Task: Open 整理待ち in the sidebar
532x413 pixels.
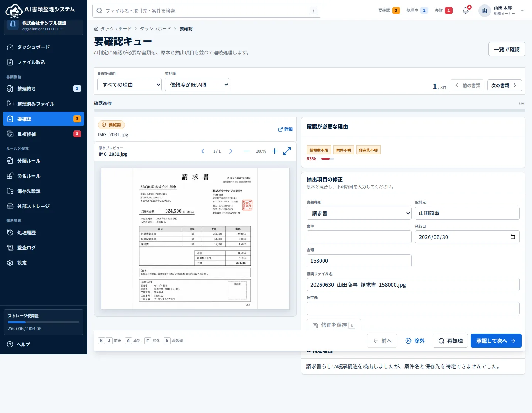Action: [44, 89]
